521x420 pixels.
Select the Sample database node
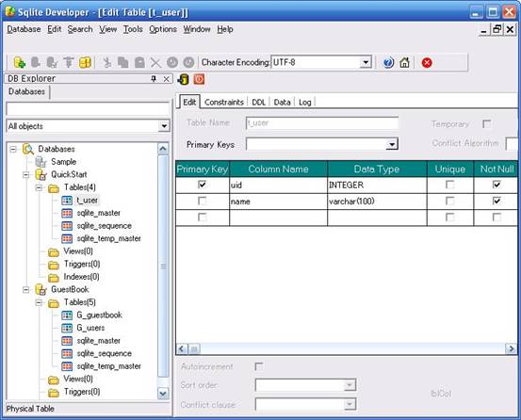(63, 162)
